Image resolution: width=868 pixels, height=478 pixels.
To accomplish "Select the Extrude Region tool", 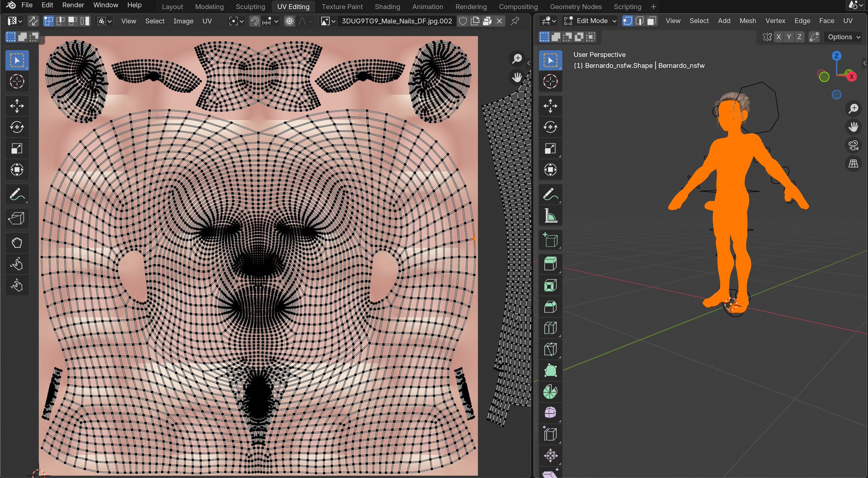I will click(550, 264).
